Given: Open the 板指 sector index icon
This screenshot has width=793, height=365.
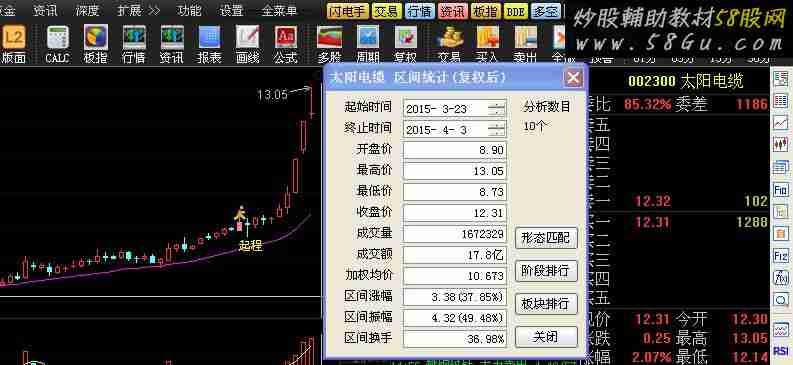Looking at the screenshot, I should click(96, 44).
